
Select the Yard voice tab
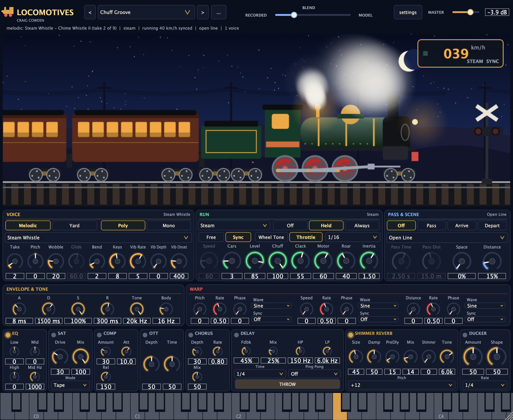74,225
